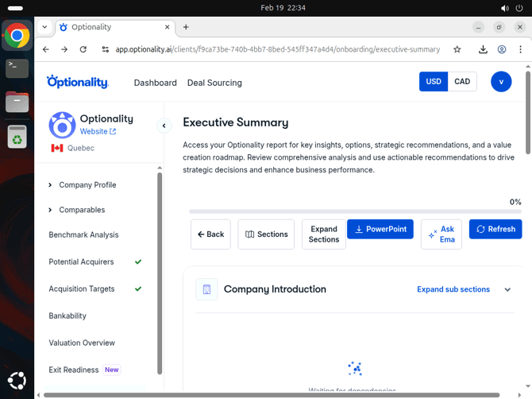Click the 'Quebec' location text
This screenshot has width=532, height=399.
(81, 148)
